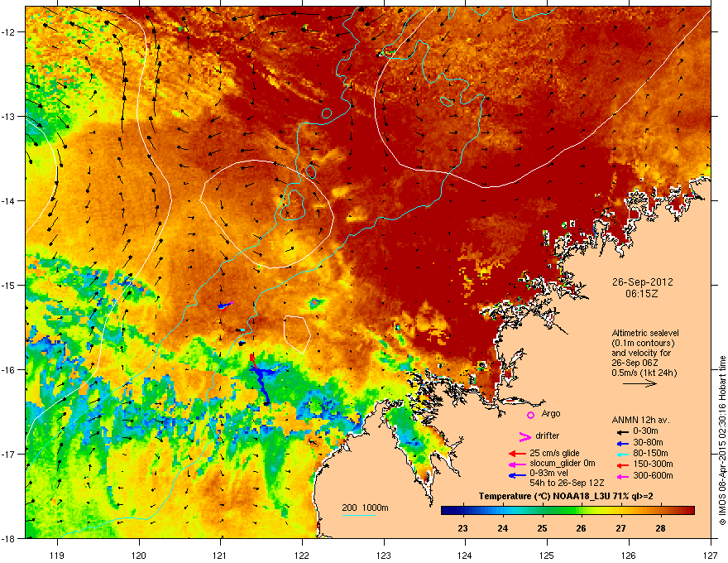Click the 06:15Z time text
This screenshot has width=728, height=563.
point(642,294)
